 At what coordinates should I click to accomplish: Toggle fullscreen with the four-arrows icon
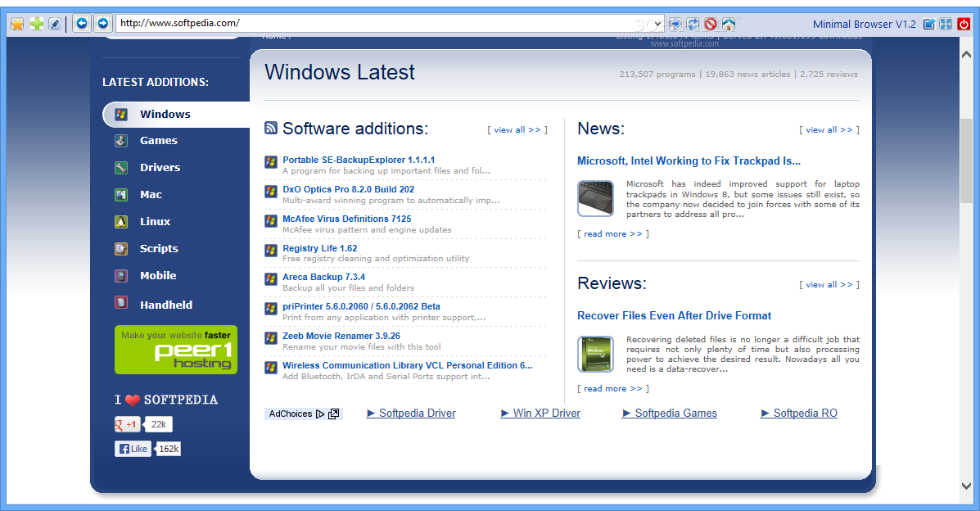coord(946,24)
